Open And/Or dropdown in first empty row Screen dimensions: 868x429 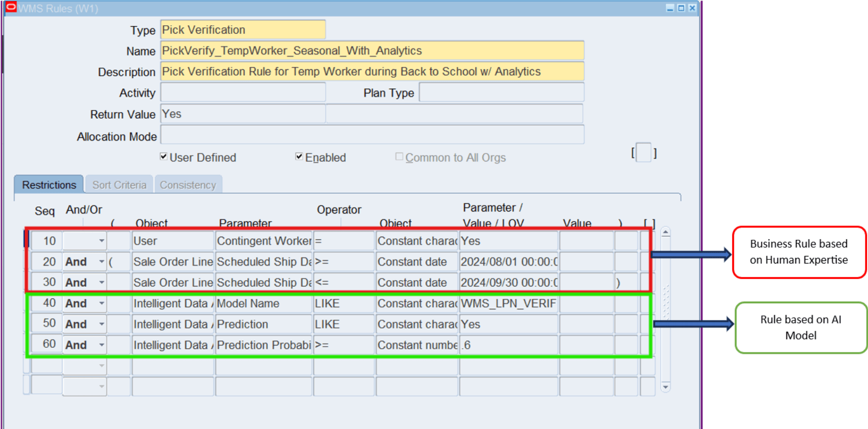101,365
